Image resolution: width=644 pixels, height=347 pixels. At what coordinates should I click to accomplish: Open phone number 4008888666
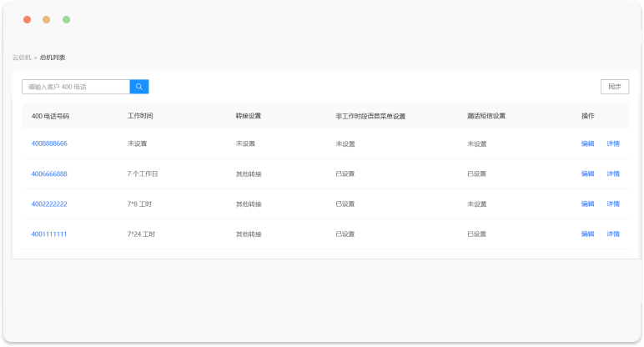click(49, 143)
